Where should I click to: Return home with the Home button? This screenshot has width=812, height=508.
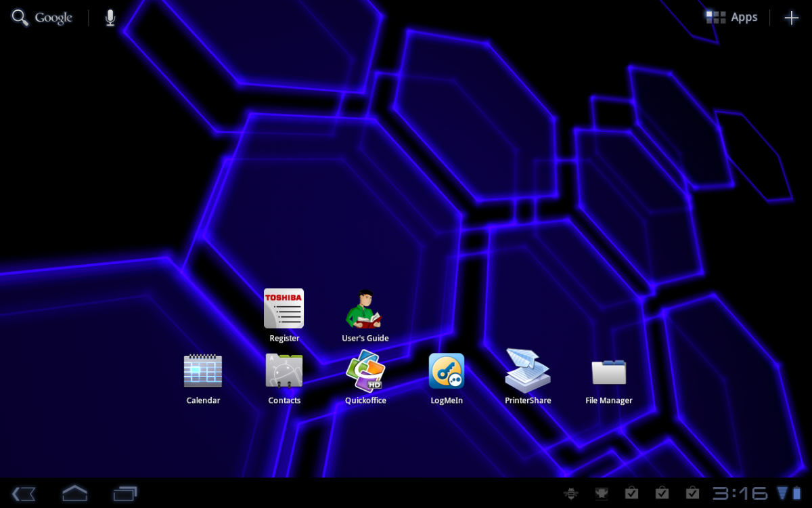[74, 494]
